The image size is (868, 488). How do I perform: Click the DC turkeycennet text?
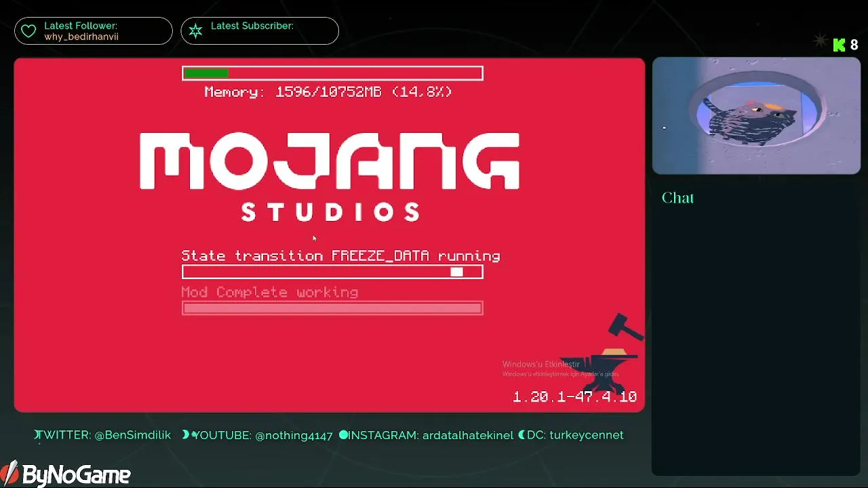pos(576,435)
